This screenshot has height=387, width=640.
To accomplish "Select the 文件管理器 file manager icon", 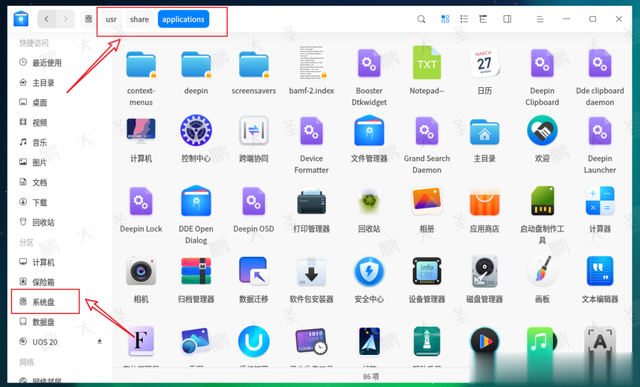I will tap(369, 131).
